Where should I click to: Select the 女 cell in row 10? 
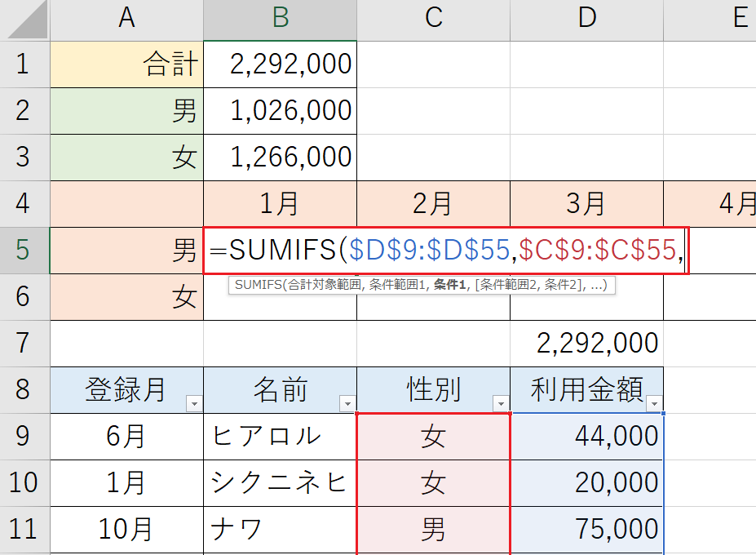click(433, 482)
